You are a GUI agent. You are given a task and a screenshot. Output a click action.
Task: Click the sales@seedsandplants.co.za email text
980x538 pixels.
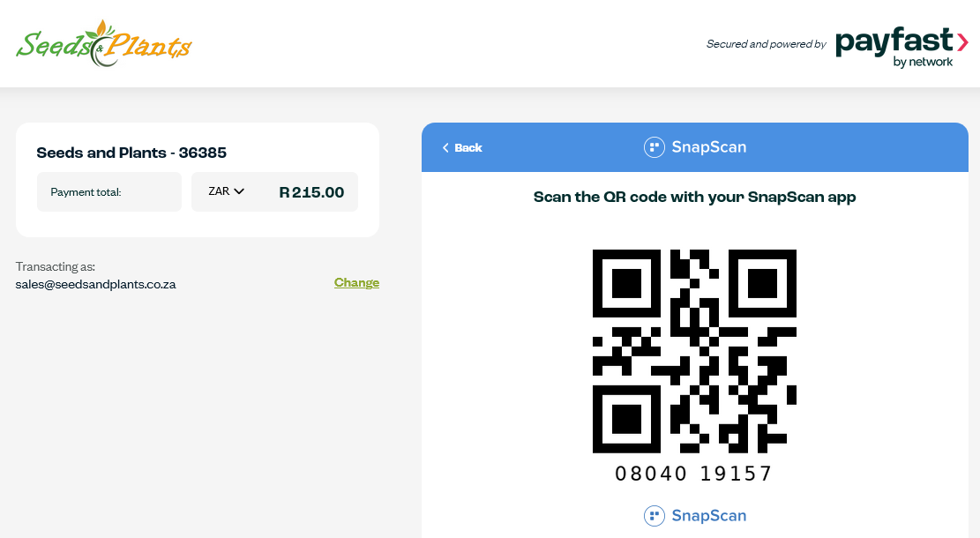[95, 284]
